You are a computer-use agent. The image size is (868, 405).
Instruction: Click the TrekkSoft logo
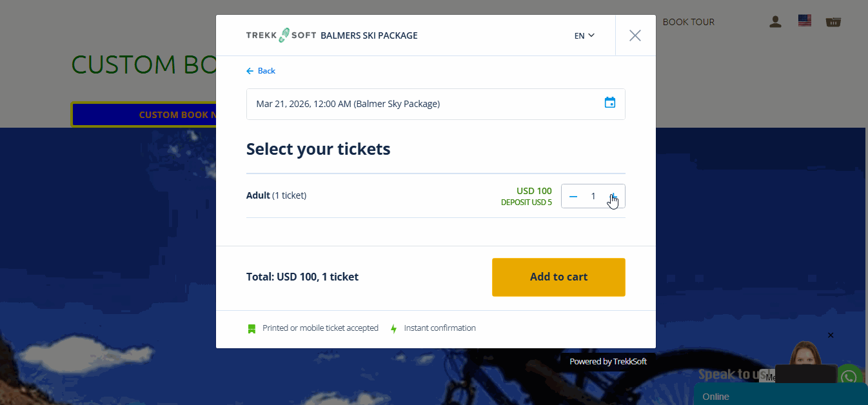coord(281,35)
